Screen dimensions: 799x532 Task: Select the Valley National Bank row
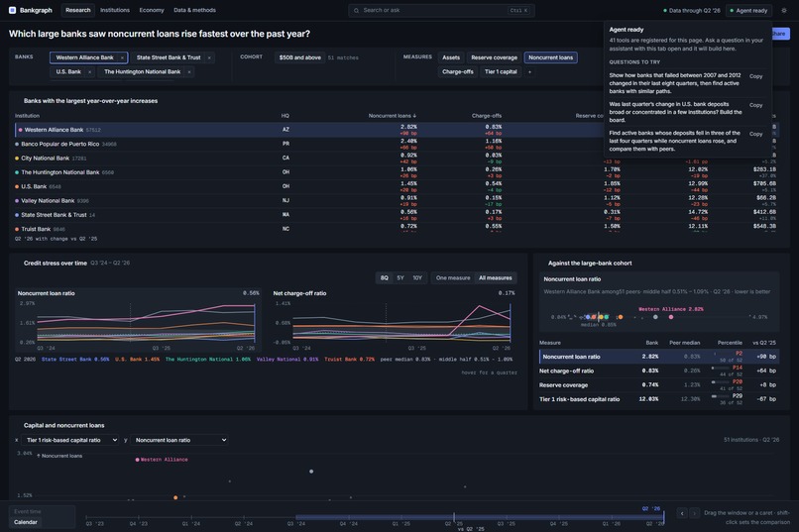pos(395,200)
